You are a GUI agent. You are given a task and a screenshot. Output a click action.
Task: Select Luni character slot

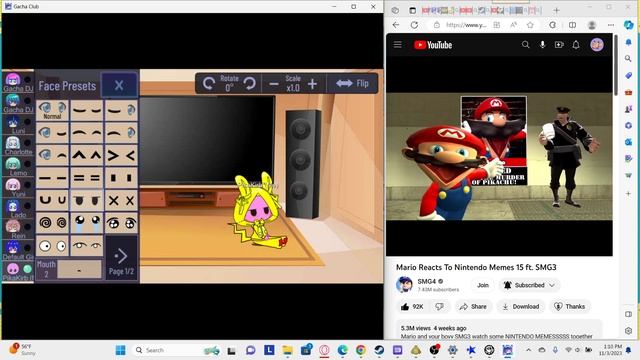pyautogui.click(x=13, y=124)
